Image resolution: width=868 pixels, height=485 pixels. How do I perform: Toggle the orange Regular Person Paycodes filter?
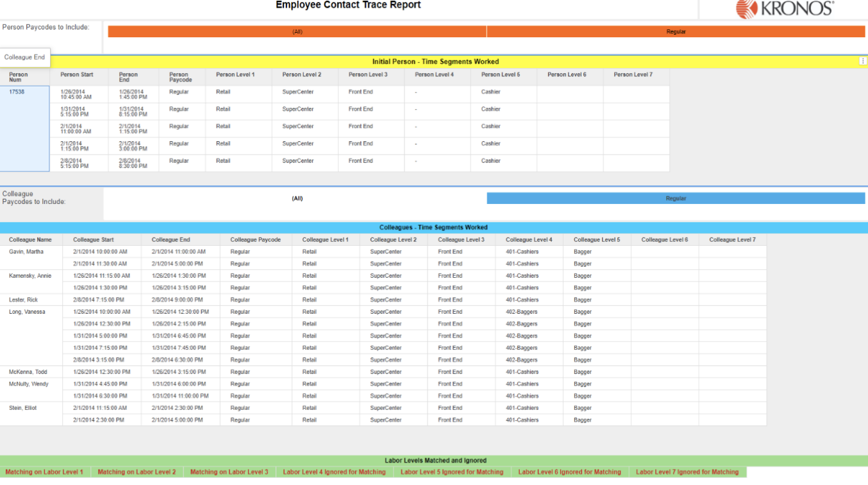click(x=676, y=31)
